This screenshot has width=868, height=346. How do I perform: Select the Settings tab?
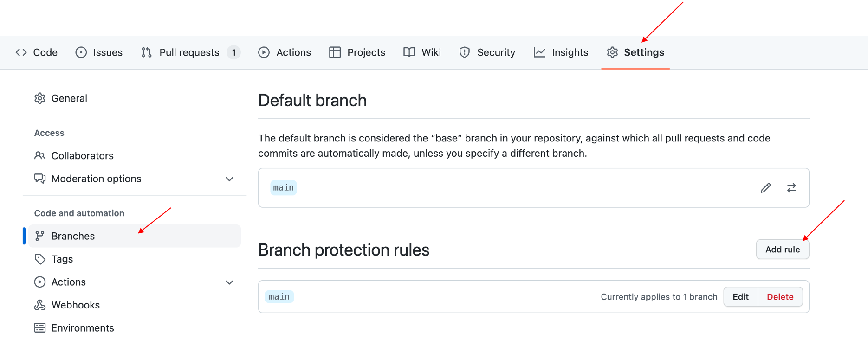click(635, 52)
